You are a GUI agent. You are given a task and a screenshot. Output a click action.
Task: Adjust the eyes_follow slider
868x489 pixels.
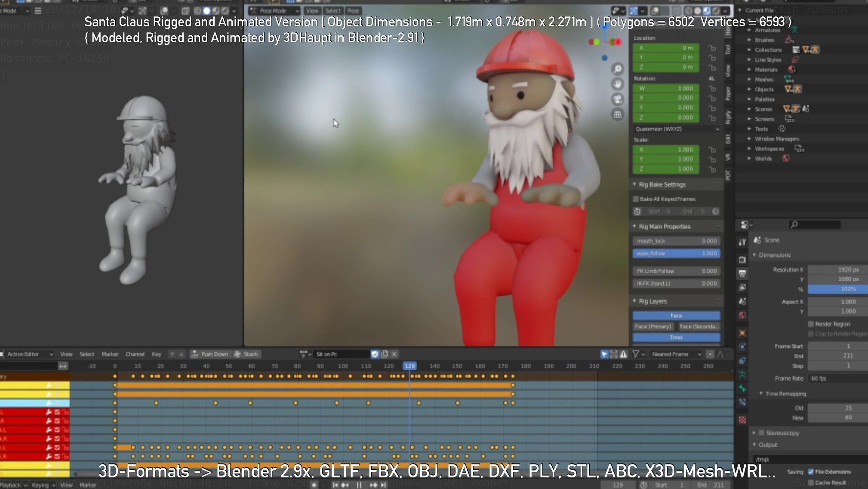(x=677, y=254)
